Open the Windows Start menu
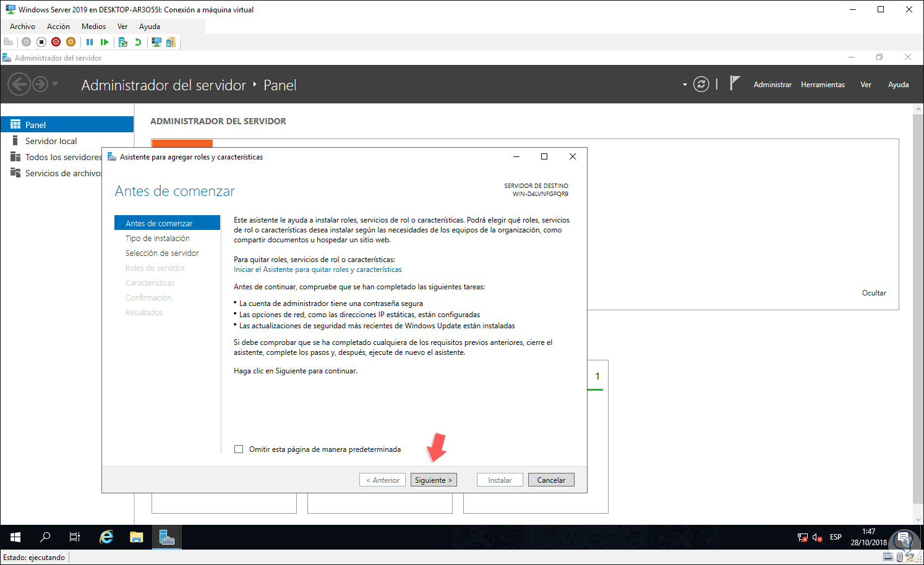Viewport: 924px width, 565px height. coord(15,537)
